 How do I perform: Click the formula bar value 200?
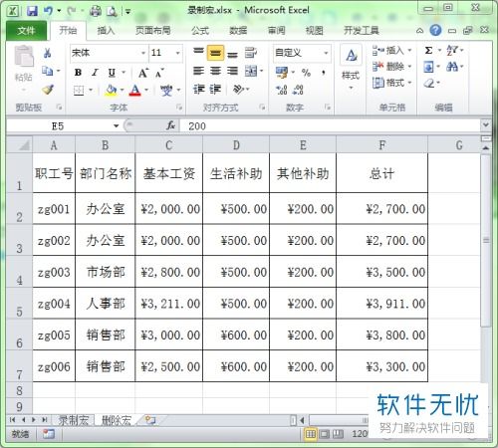(197, 126)
